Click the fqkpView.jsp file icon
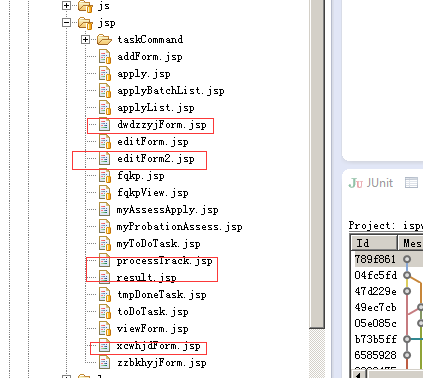423x378 pixels. pyautogui.click(x=105, y=192)
